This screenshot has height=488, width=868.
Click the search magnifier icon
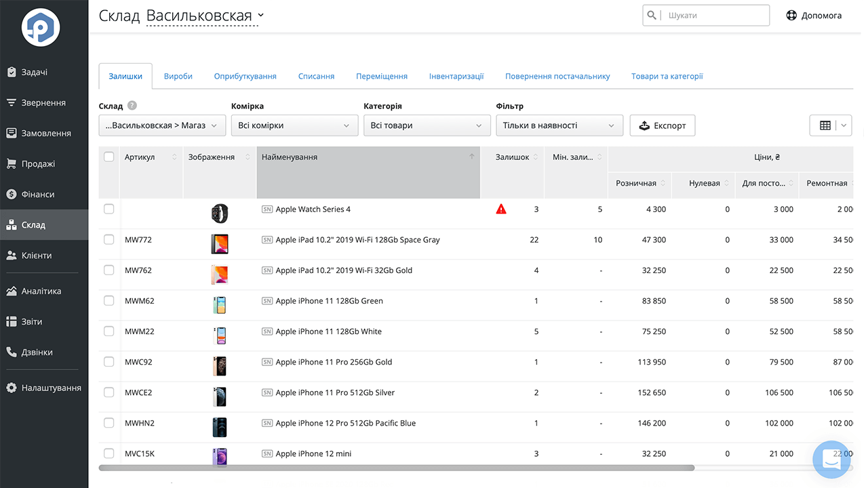652,15
